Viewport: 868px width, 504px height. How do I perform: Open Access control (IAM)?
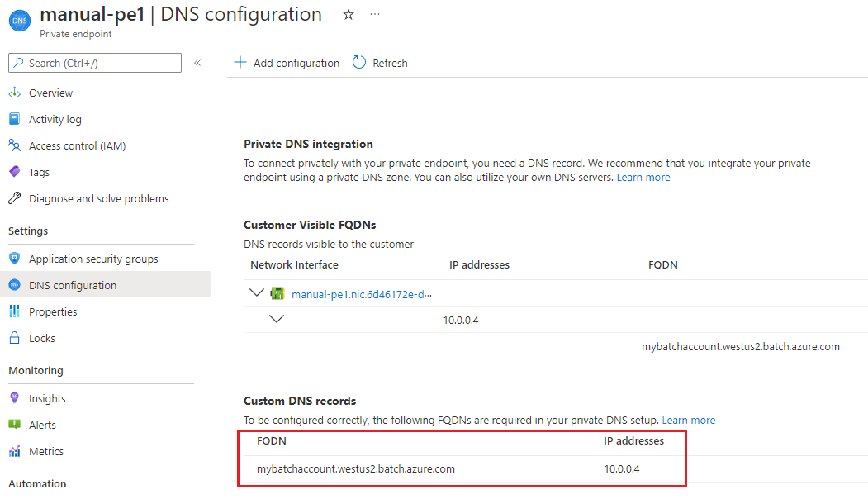(14, 145)
